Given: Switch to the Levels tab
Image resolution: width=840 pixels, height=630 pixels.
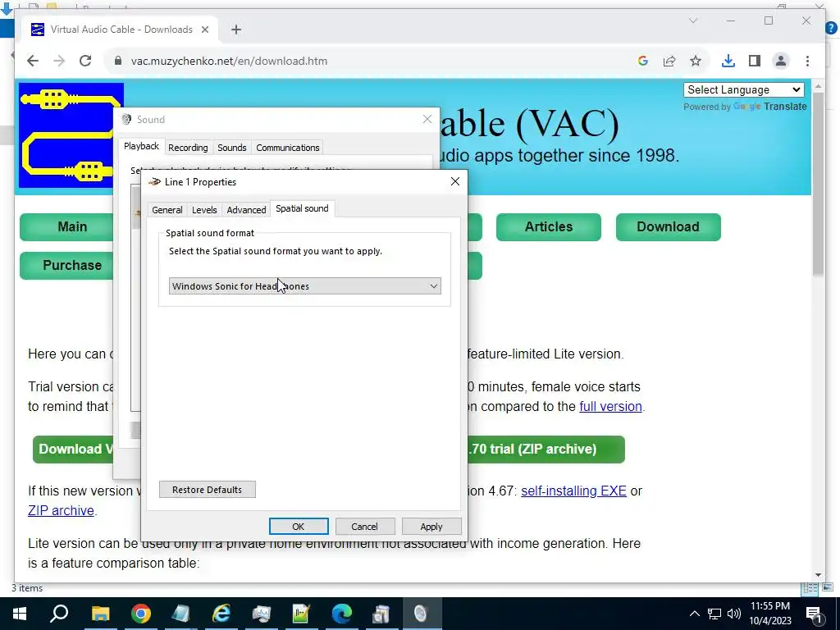Looking at the screenshot, I should point(204,210).
